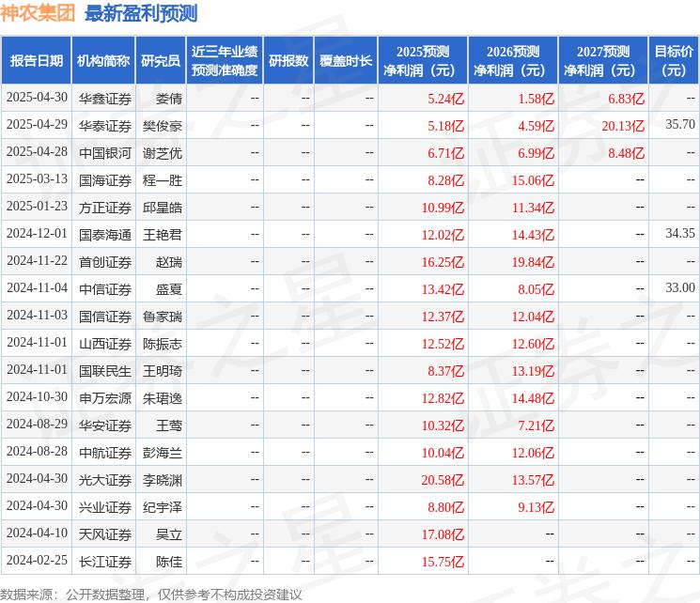Click the 近三年业绩预测准确度 column header
This screenshot has width=700, height=603.
pyautogui.click(x=225, y=60)
